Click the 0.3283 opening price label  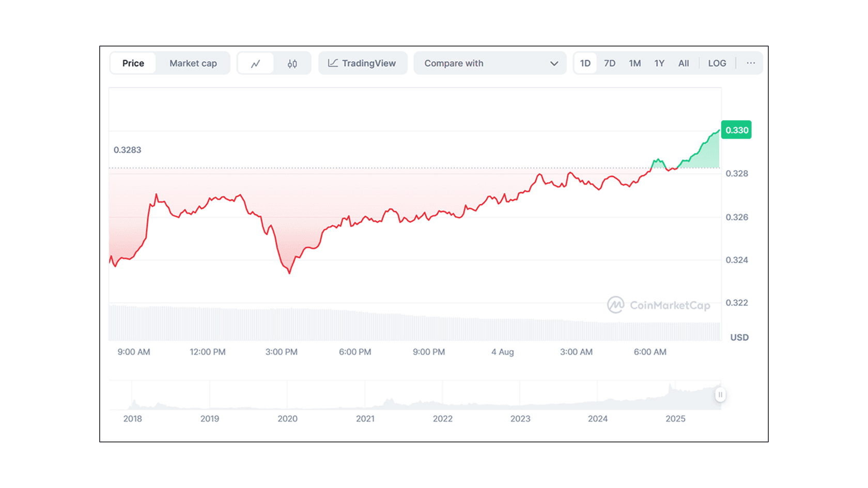click(x=127, y=150)
